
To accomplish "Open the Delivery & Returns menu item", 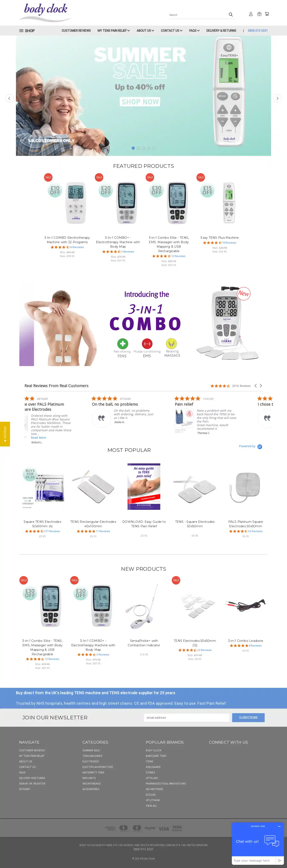I will (221, 31).
